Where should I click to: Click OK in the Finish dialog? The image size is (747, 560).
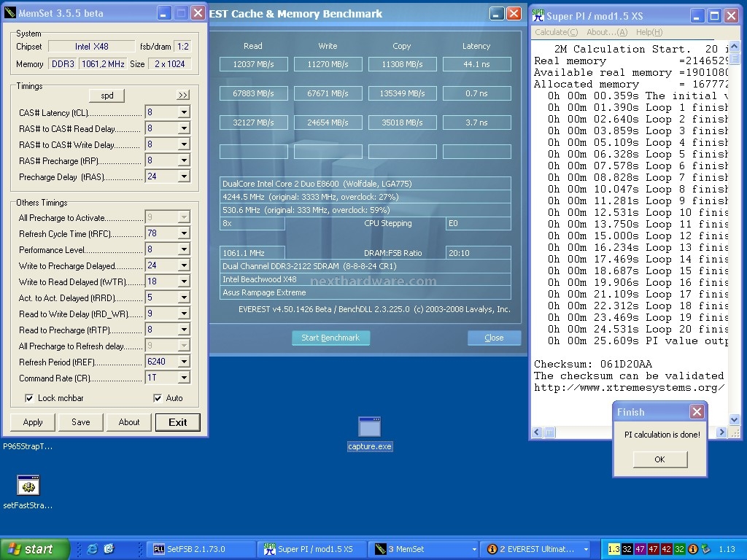(x=659, y=459)
